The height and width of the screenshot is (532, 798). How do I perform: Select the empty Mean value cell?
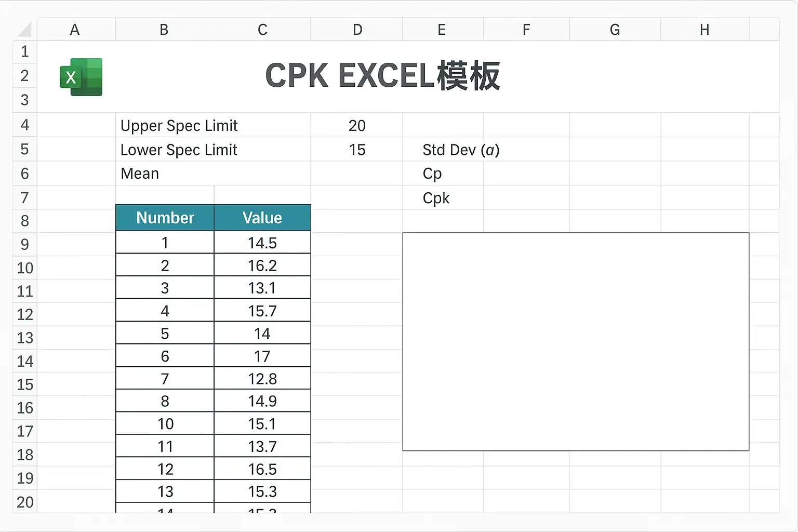(x=357, y=174)
